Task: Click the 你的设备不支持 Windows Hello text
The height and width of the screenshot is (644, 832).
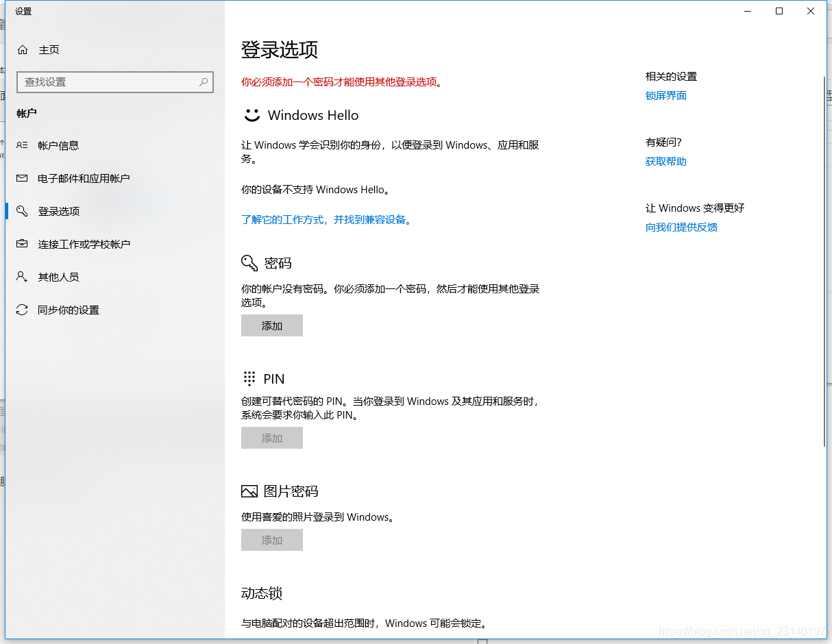Action: pos(316,189)
